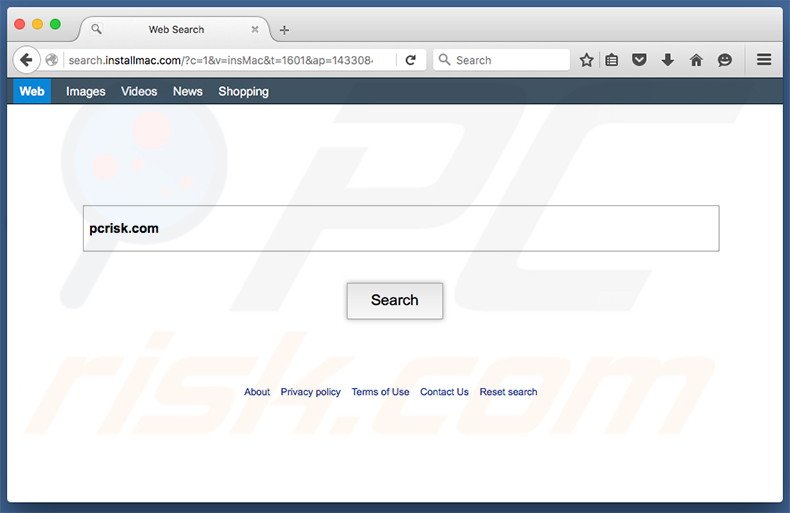The width and height of the screenshot is (790, 513).
Task: Open the About link
Action: click(x=257, y=392)
